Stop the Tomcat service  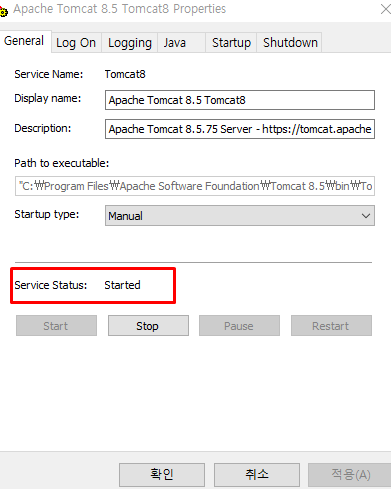148,326
